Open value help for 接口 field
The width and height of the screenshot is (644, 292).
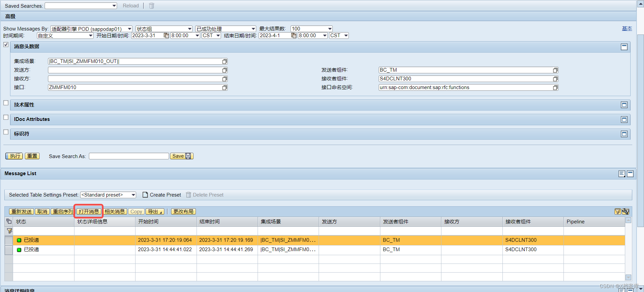tap(225, 87)
